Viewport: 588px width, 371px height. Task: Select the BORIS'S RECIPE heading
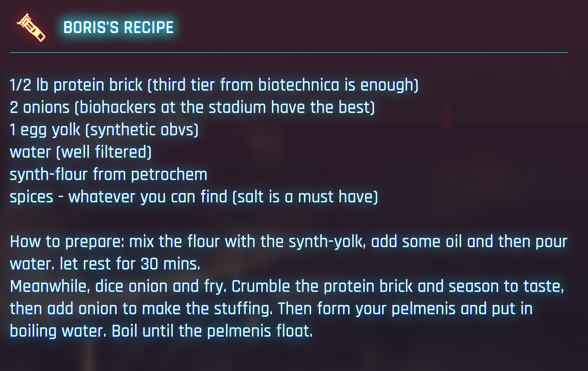point(118,27)
